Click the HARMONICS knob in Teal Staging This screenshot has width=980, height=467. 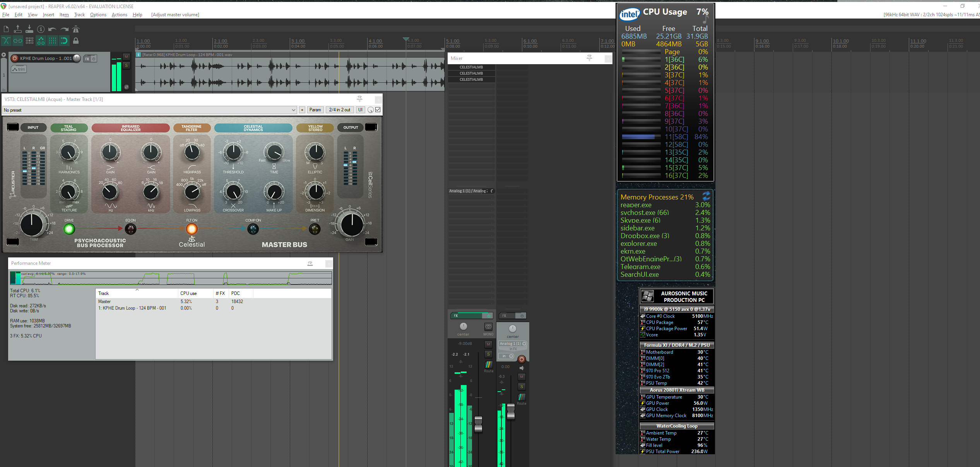click(x=68, y=153)
